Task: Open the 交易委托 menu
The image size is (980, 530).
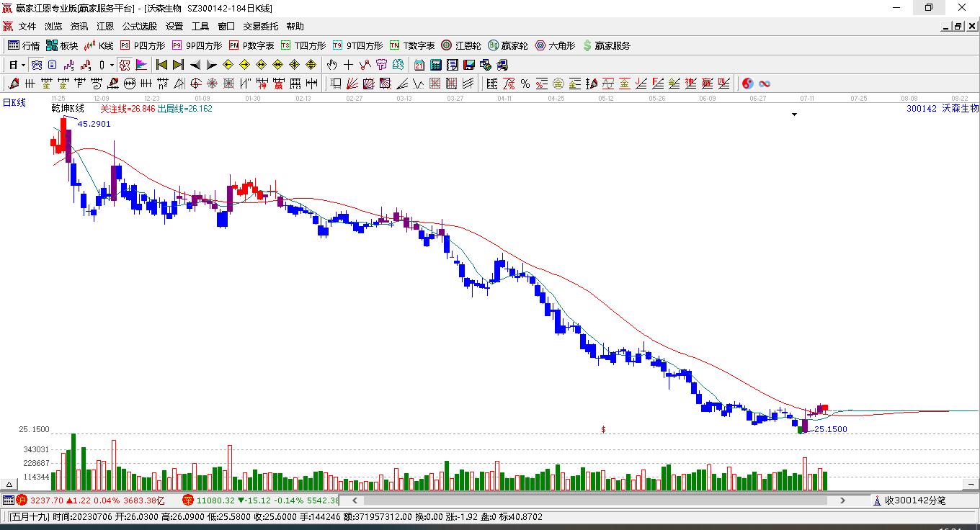Action: pyautogui.click(x=260, y=27)
